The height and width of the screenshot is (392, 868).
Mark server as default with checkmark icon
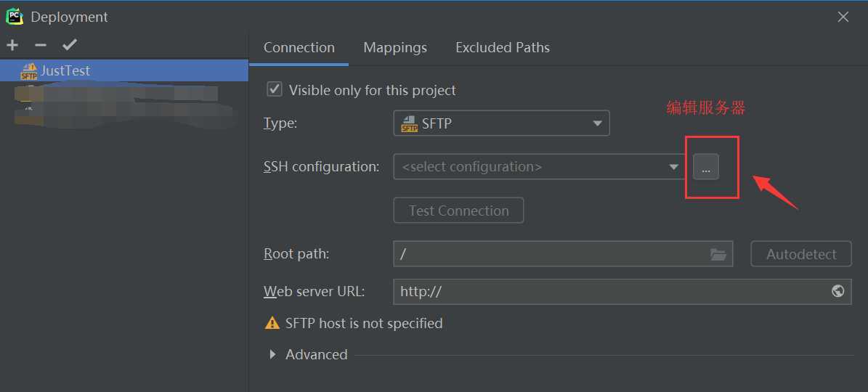pos(70,45)
